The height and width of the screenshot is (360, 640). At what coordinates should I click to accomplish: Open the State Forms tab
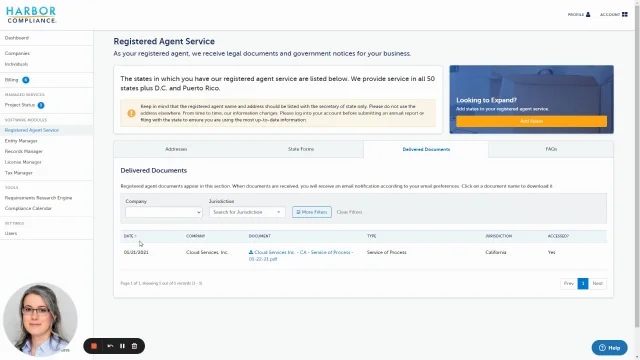(301, 149)
